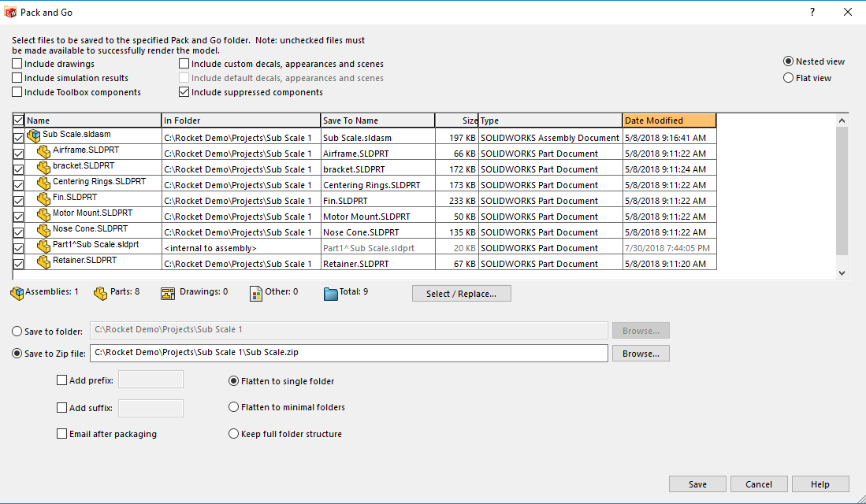Enable Include Toolbox components
Image resolution: width=866 pixels, height=504 pixels.
tap(17, 92)
